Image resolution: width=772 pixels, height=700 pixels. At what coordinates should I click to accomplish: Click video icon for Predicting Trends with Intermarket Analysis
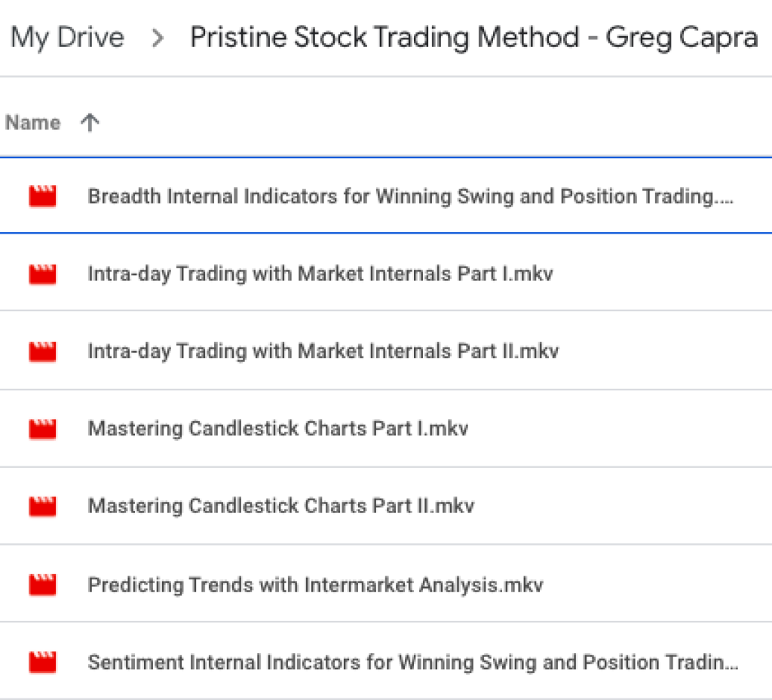point(42,584)
